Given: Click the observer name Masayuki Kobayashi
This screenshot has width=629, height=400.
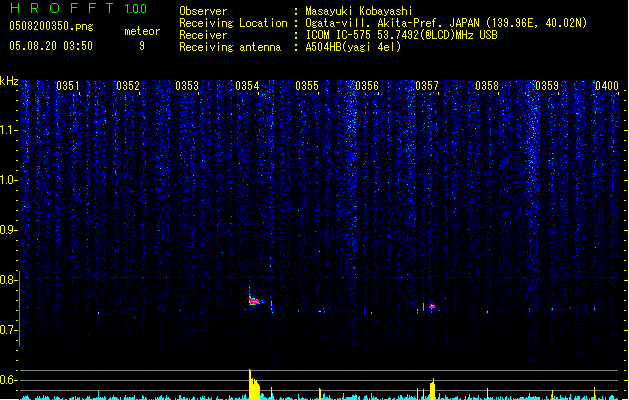Looking at the screenshot, I should [x=359, y=11].
